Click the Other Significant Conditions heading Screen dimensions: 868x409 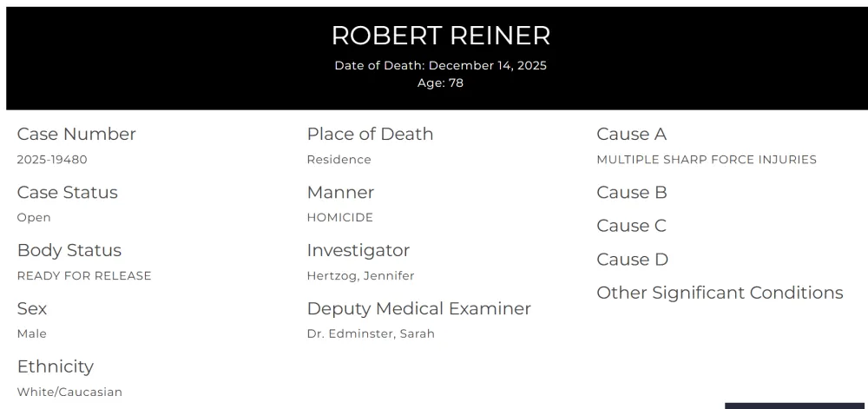(x=720, y=293)
